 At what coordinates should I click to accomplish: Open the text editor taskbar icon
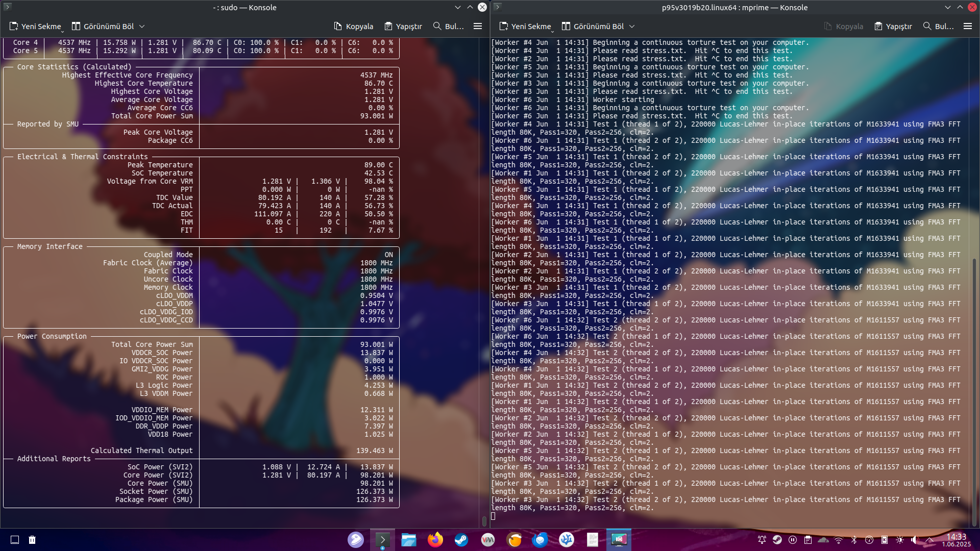point(593,539)
